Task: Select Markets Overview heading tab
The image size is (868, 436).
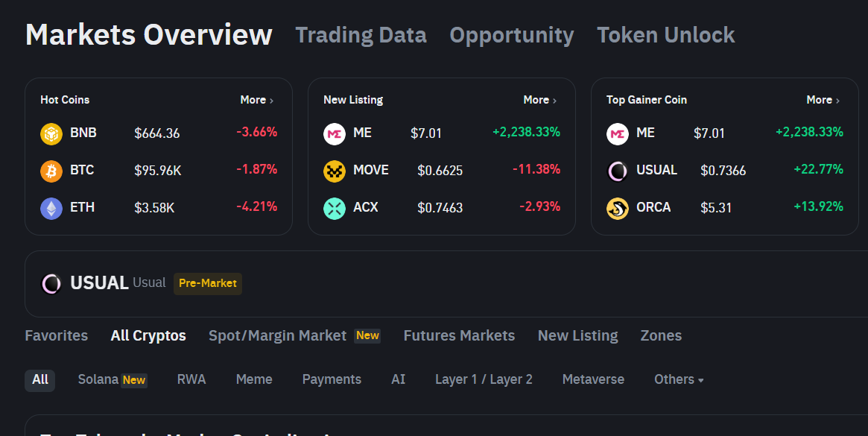Action: (149, 34)
